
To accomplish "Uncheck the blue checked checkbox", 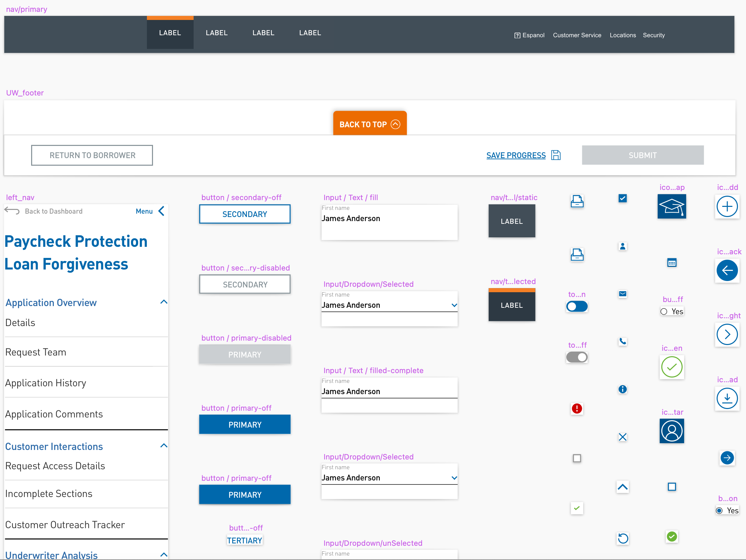I will click(622, 198).
